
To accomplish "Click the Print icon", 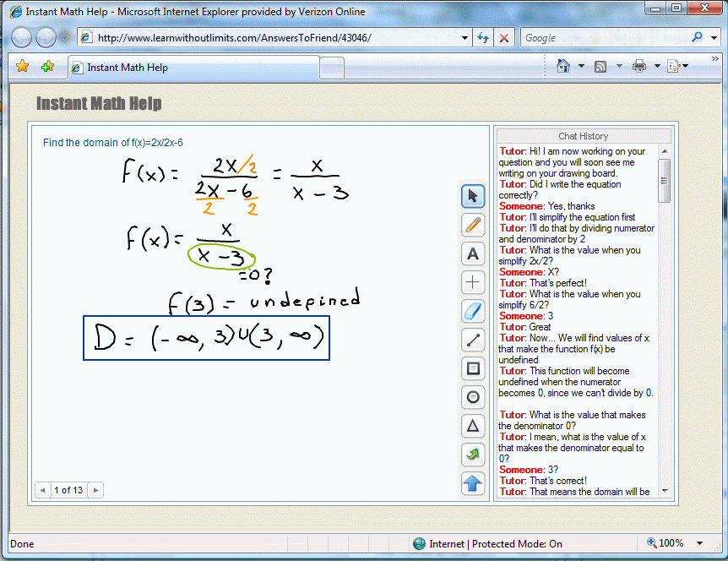I will click(x=638, y=67).
